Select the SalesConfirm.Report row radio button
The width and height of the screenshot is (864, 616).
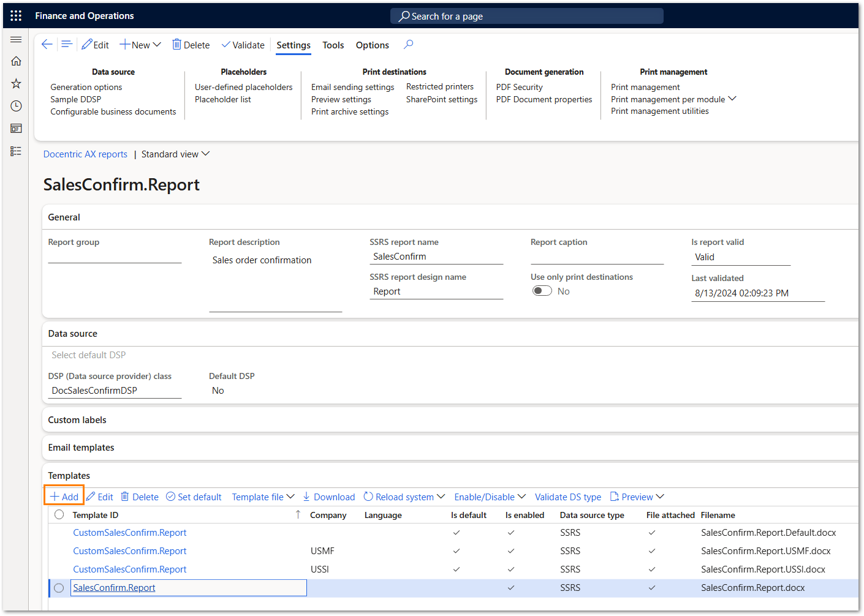[x=59, y=588]
